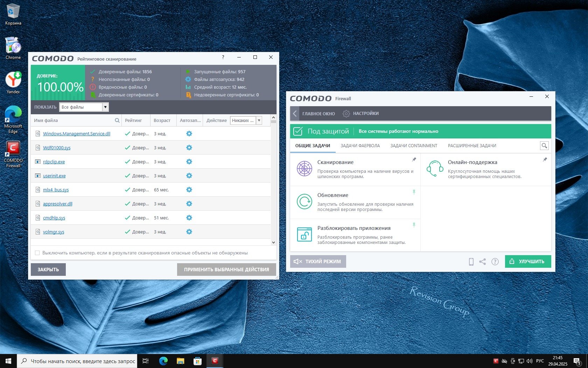Click the Unblock applications padlock icon
Image resolution: width=588 pixels, height=368 pixels.
pos(304,234)
